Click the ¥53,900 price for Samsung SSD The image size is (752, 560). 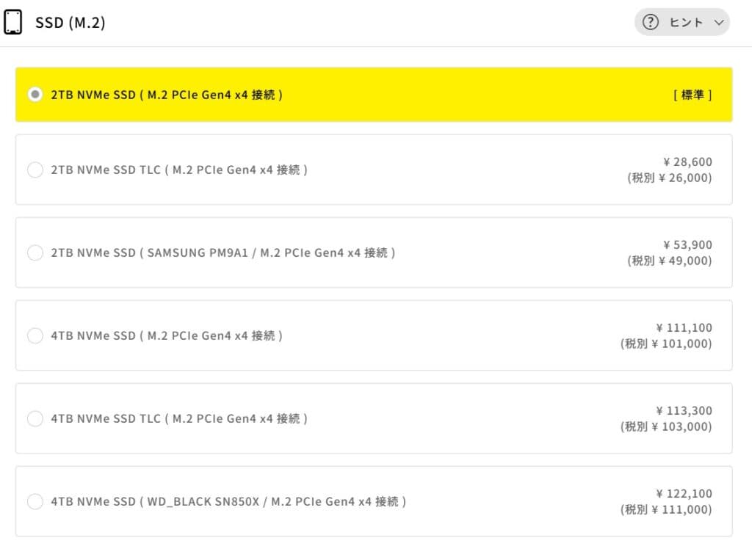click(687, 244)
